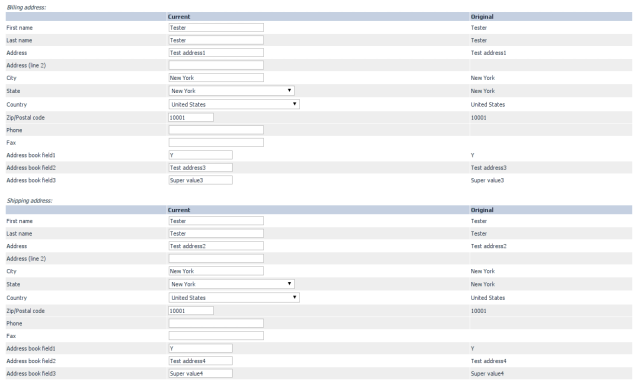The height and width of the screenshot is (385, 640).
Task: Select the empty shipping Phone field
Action: 216,323
